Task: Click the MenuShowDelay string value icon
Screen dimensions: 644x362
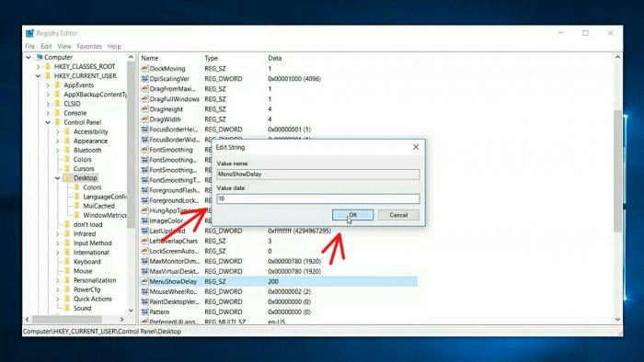Action: pos(144,281)
